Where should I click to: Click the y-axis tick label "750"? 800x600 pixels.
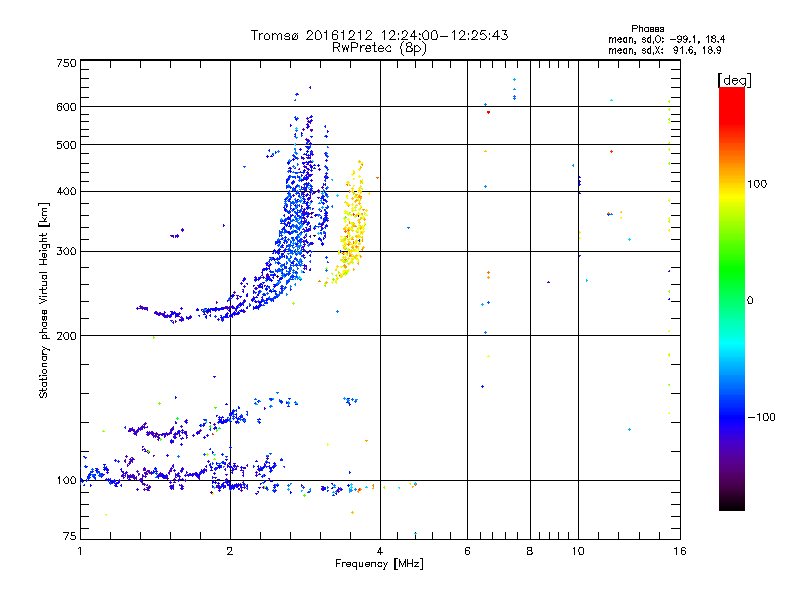pyautogui.click(x=66, y=63)
